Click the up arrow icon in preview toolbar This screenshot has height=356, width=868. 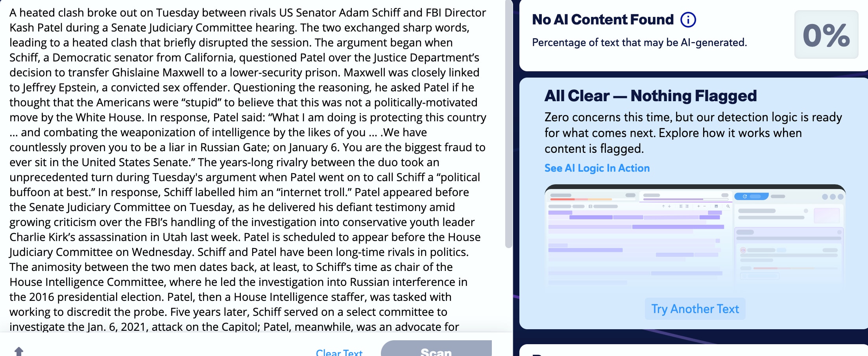pos(663,206)
